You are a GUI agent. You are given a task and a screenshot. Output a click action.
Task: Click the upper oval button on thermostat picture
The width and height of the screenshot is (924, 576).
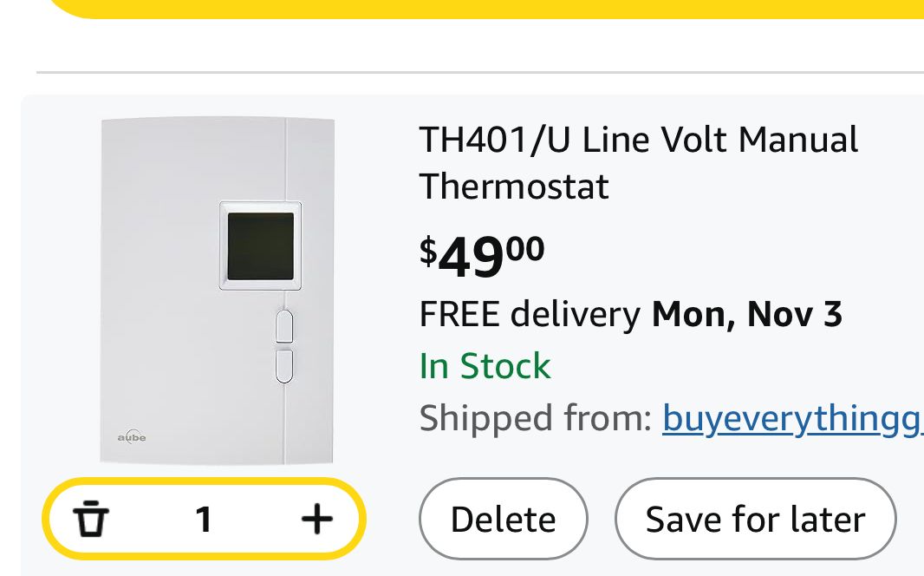[284, 326]
